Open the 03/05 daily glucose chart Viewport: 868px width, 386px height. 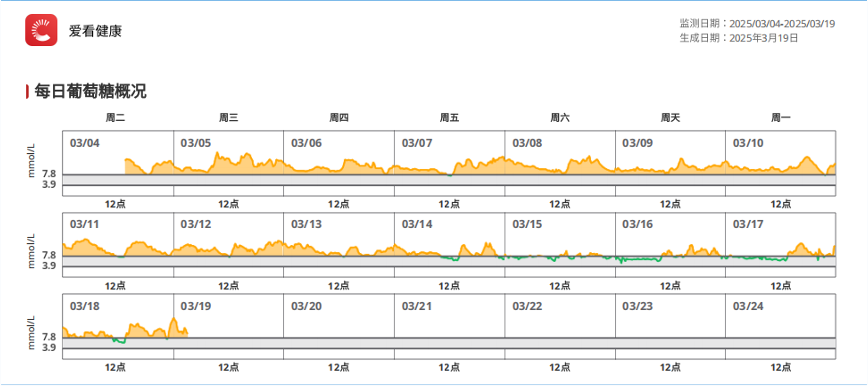pyautogui.click(x=228, y=163)
